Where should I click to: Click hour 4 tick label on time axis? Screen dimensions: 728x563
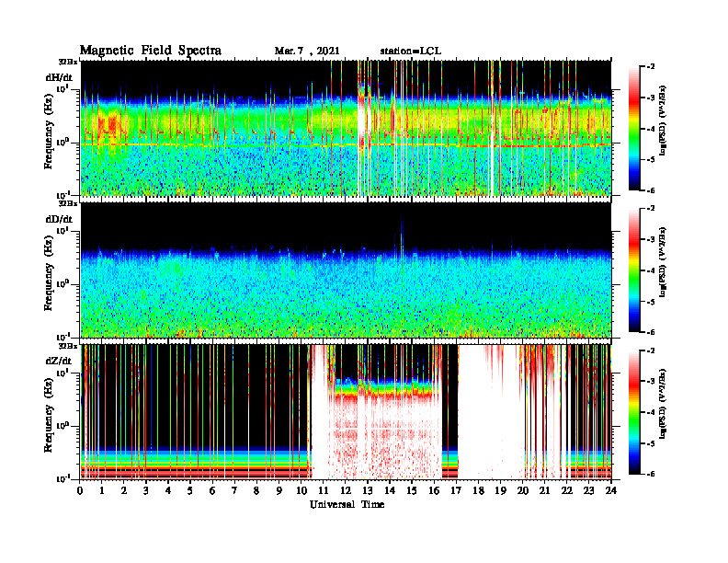coord(168,490)
